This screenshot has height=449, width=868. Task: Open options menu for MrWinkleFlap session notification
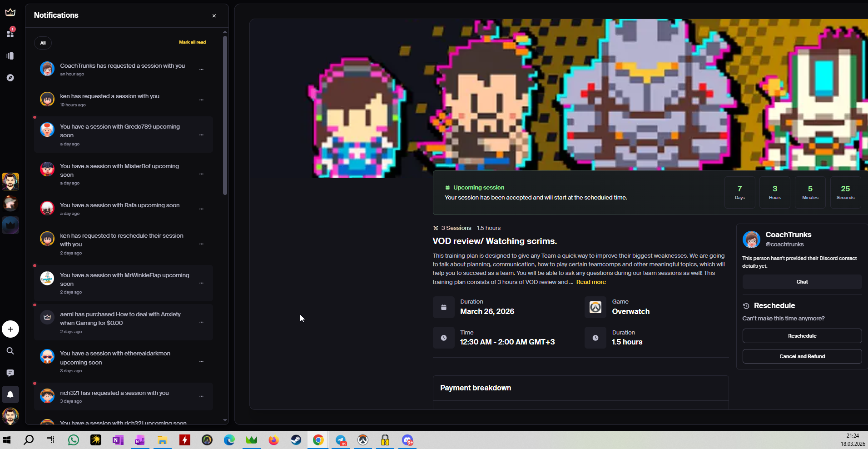tap(201, 283)
